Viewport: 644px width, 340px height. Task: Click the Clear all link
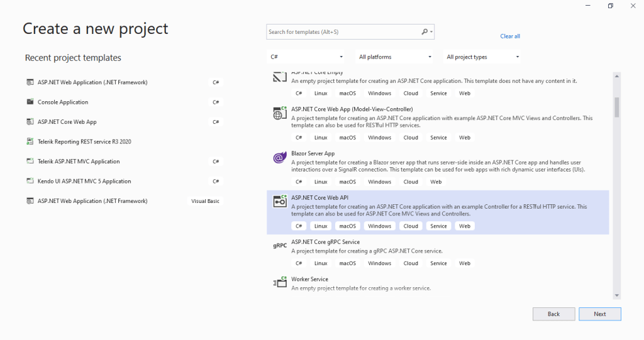click(x=510, y=36)
